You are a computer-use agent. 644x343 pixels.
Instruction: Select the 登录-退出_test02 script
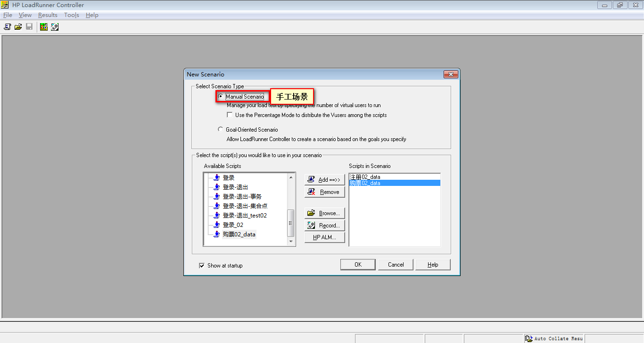point(245,215)
